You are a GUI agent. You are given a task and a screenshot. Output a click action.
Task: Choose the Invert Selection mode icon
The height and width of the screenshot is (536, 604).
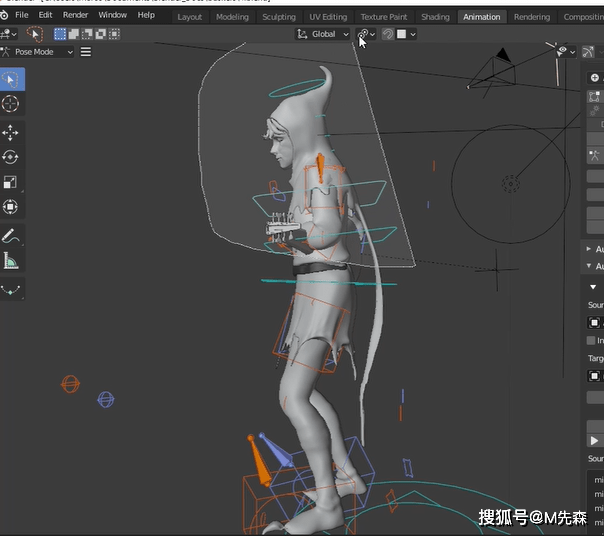coord(101,34)
